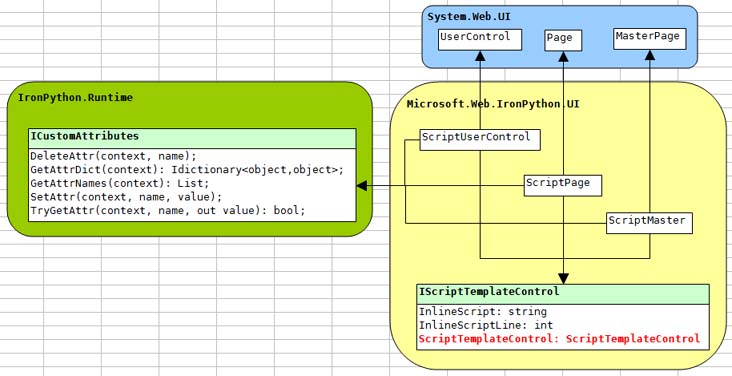Select the ScriptPage class box
Viewport: 732px width, 376px height.
click(563, 185)
